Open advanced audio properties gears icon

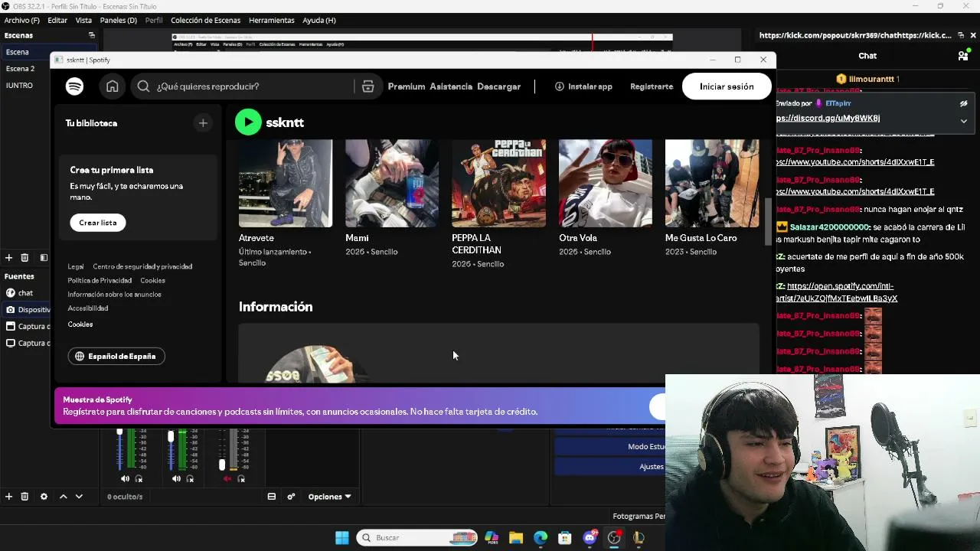291,497
